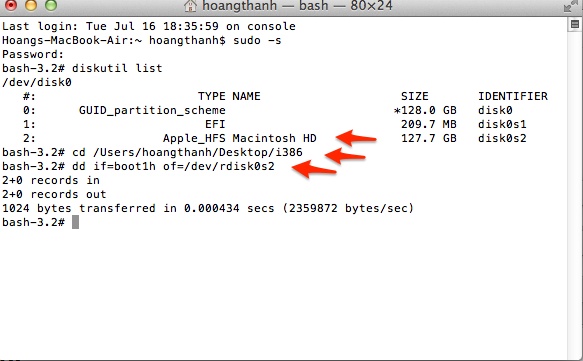The height and width of the screenshot is (361, 583).
Task: Click the split-pane icon above scrollbar
Action: [x=575, y=25]
